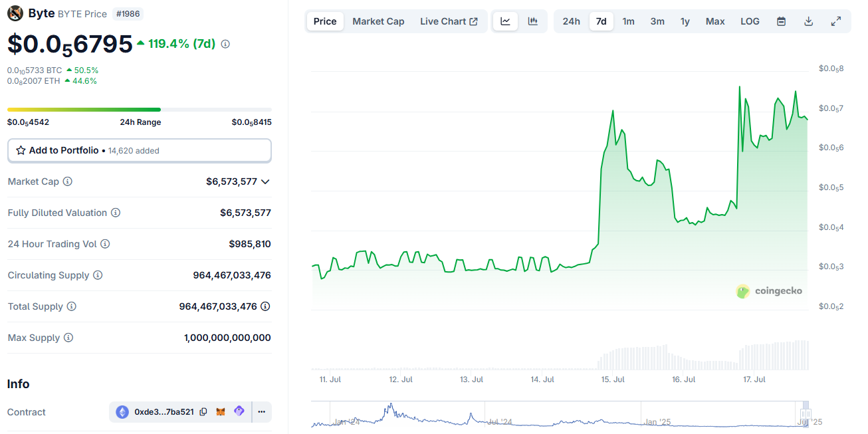Viewport: 868px width, 434px height.
Task: Click info icon beside total supply value
Action: tap(265, 306)
